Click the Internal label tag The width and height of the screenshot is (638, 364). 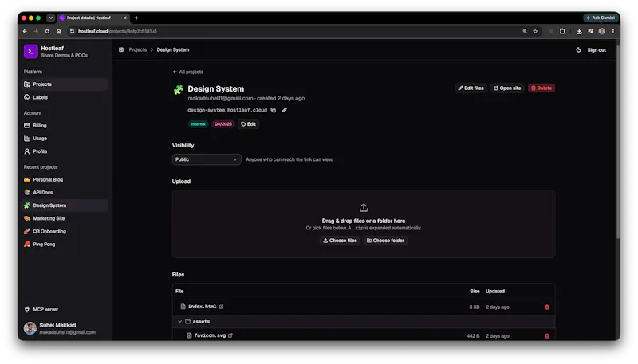pyautogui.click(x=198, y=124)
